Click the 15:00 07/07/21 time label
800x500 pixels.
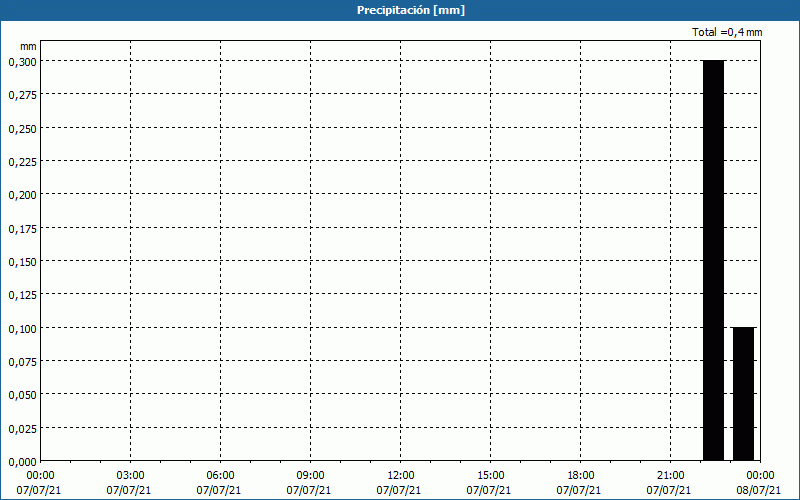pos(489,483)
